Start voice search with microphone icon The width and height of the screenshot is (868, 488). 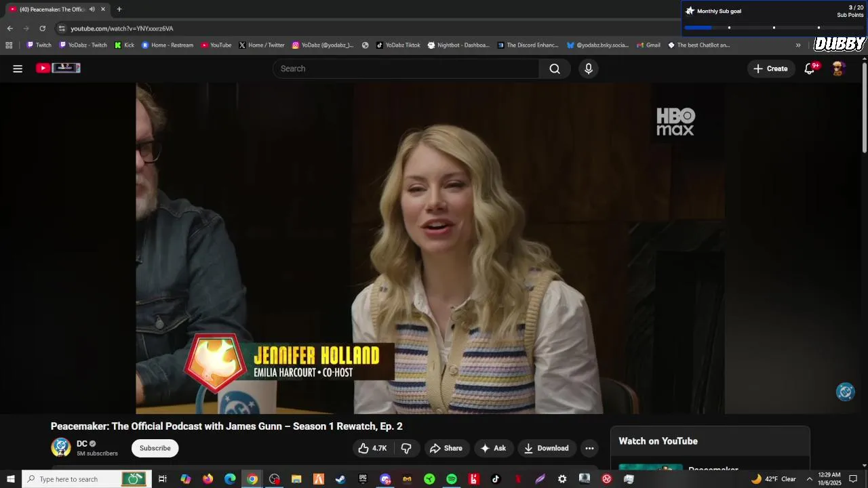point(589,68)
